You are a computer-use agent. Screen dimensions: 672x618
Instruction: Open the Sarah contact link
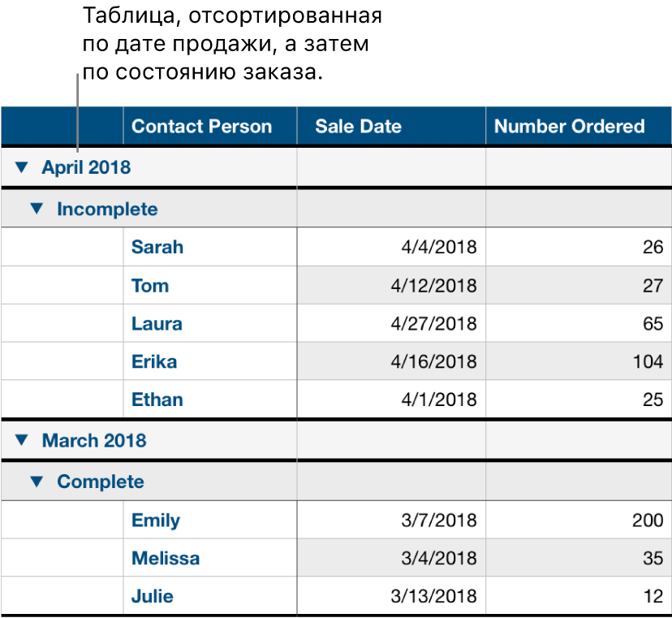coord(157,247)
